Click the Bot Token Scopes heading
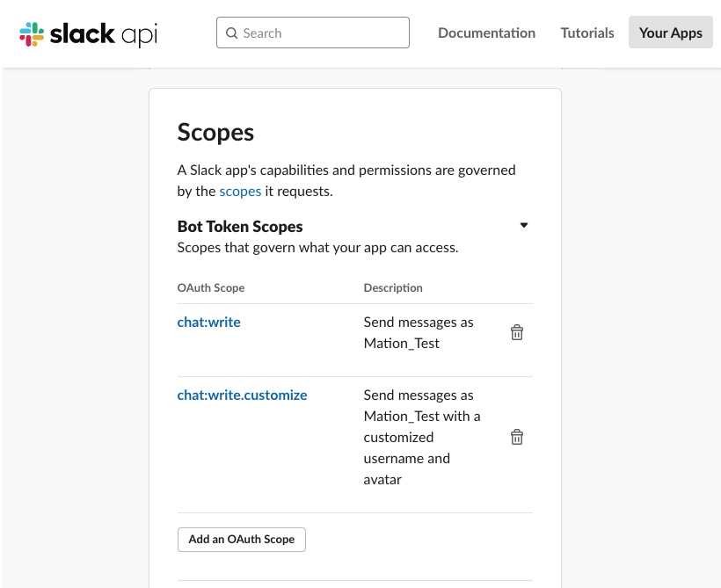Image resolution: width=721 pixels, height=588 pixels. (x=240, y=226)
